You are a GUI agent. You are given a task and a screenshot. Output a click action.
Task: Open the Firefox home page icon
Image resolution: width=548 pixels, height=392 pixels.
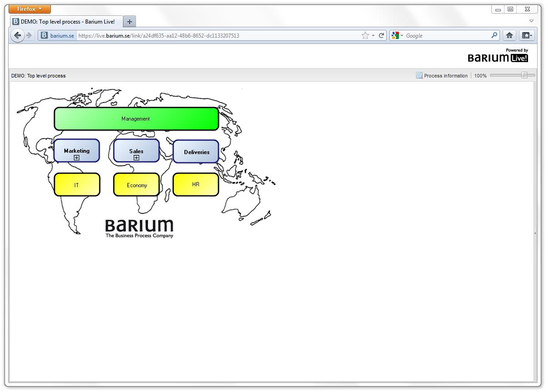click(x=509, y=35)
